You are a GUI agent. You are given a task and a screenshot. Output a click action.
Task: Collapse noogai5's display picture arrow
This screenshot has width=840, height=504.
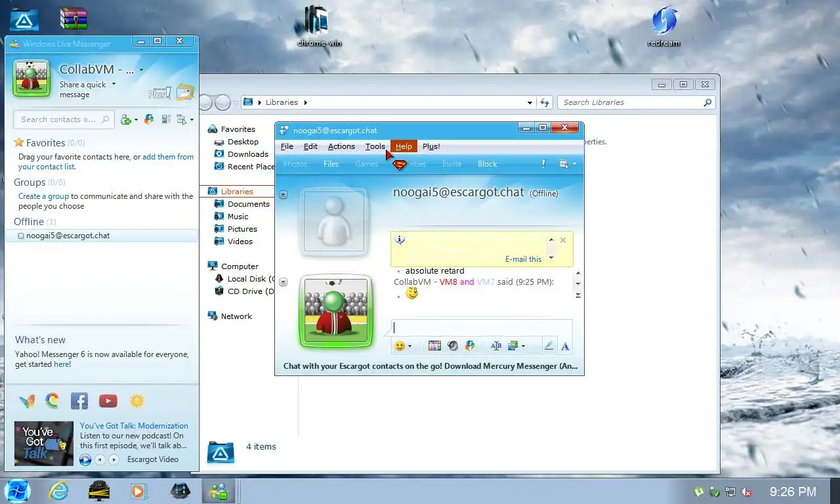point(283,194)
